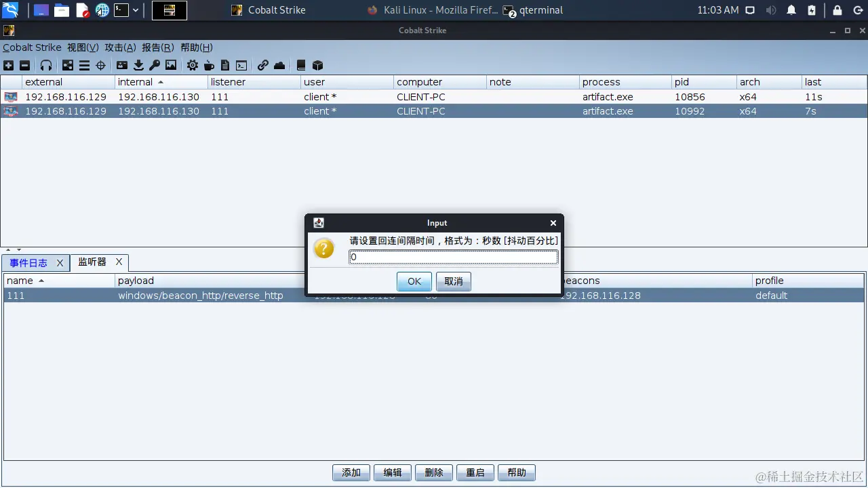Click the 帮助 button below listeners

click(517, 473)
